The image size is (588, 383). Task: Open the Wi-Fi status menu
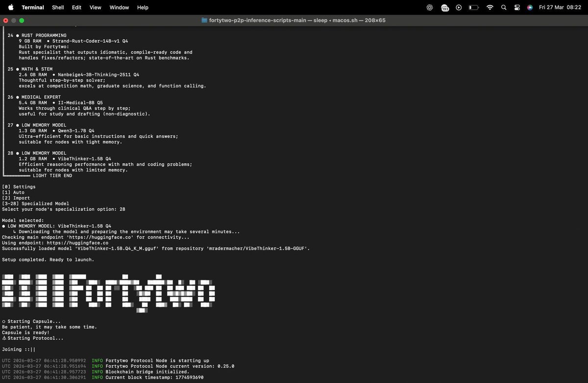point(490,7)
